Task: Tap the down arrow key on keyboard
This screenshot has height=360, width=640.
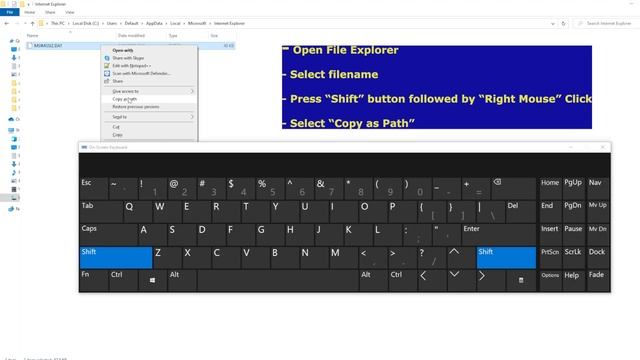Action: (461, 280)
